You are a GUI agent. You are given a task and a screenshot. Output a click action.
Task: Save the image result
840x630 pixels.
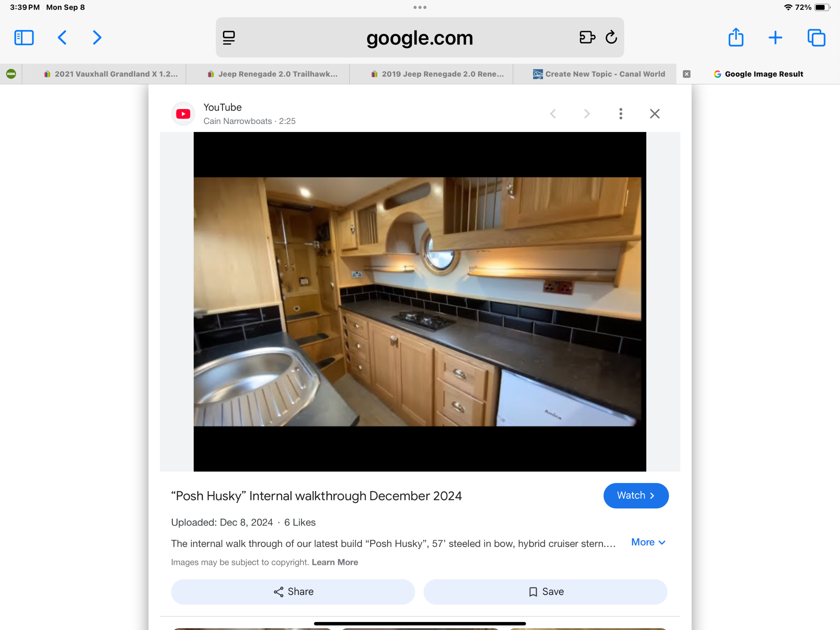pyautogui.click(x=545, y=591)
